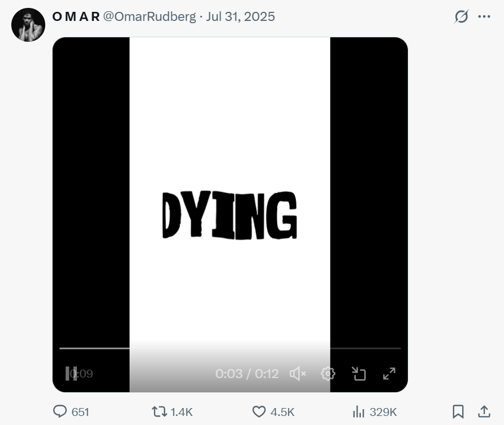Reply to the post with 651 replies
The width and height of the screenshot is (504, 425).
[61, 411]
